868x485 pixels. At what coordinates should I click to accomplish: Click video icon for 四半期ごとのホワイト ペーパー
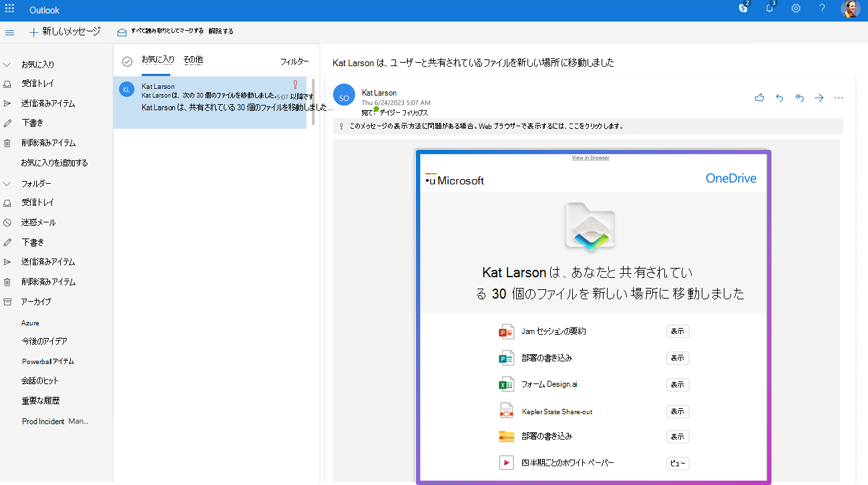pos(506,462)
